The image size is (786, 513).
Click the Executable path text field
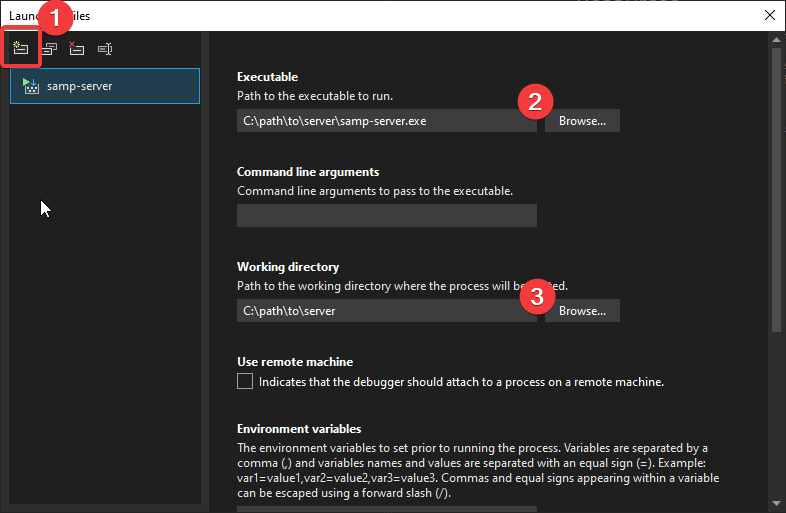(x=386, y=121)
